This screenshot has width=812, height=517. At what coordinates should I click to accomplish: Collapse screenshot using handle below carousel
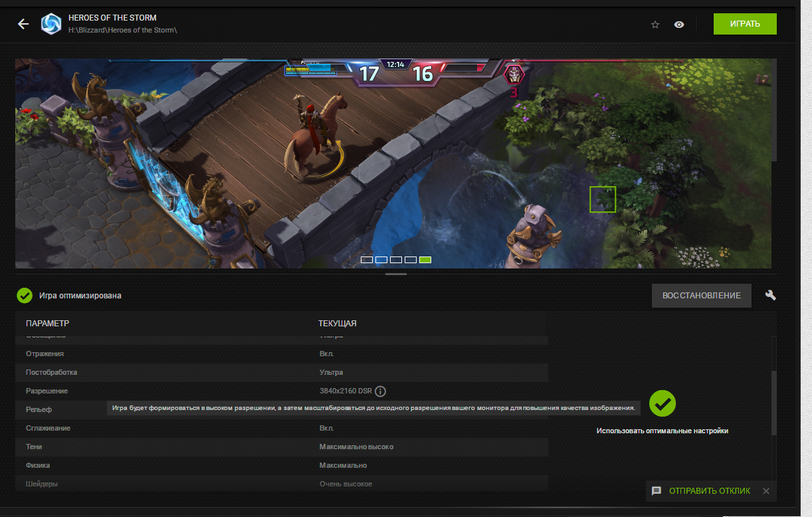(396, 274)
